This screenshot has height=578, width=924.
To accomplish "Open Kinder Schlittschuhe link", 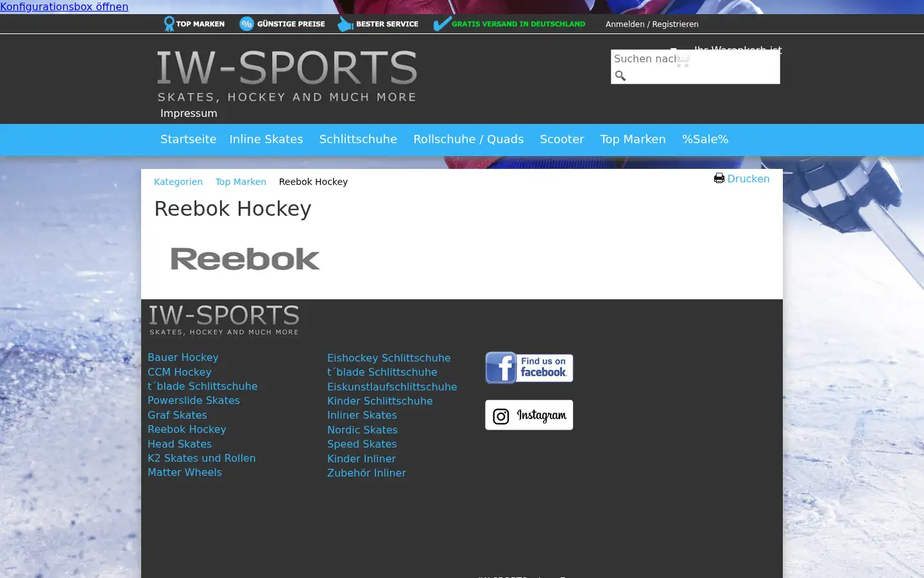I will pyautogui.click(x=380, y=401).
